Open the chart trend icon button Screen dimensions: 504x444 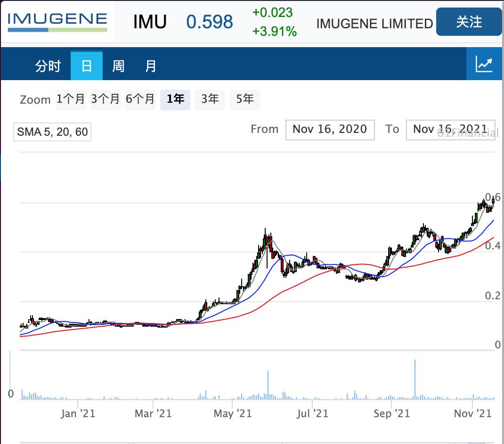484,64
